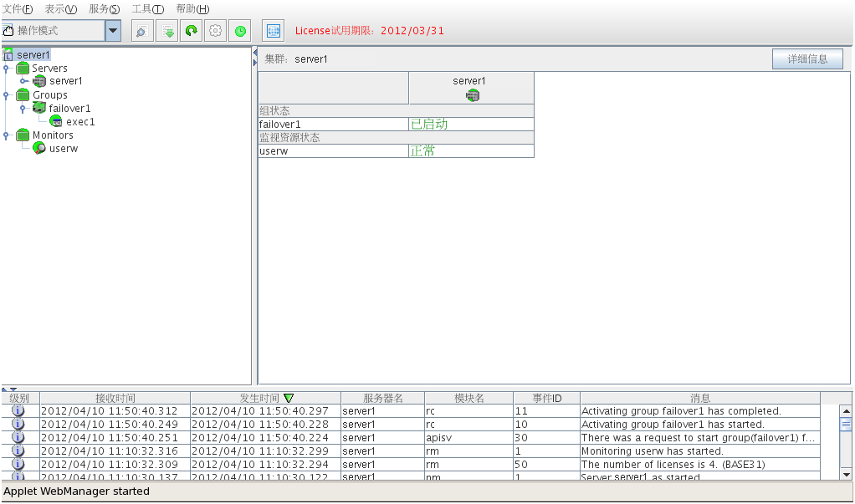
Task: Collapse the Groups tree node
Action: 6,95
